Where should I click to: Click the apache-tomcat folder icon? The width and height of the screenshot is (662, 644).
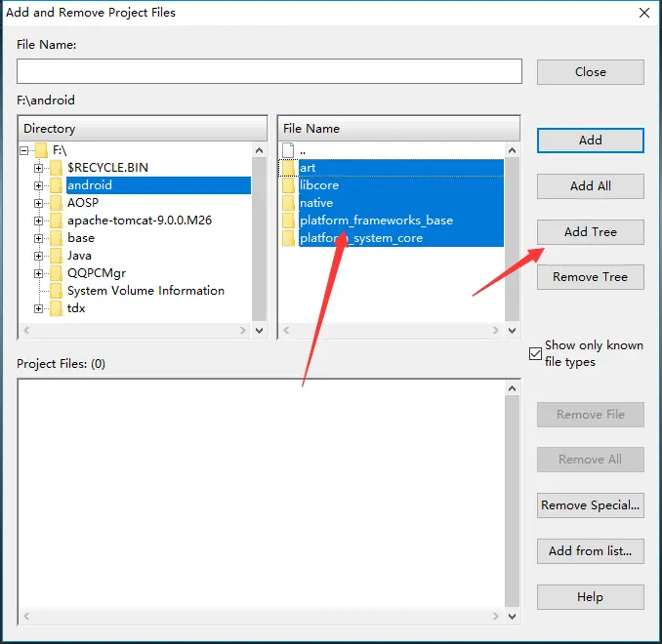click(56, 221)
